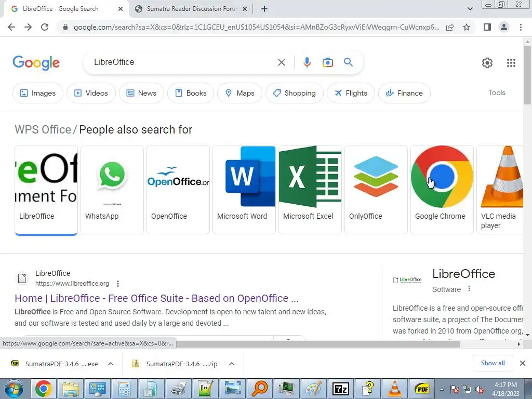This screenshot has height=399, width=532.
Task: Submit search with the magnifier icon
Action: coord(348,62)
